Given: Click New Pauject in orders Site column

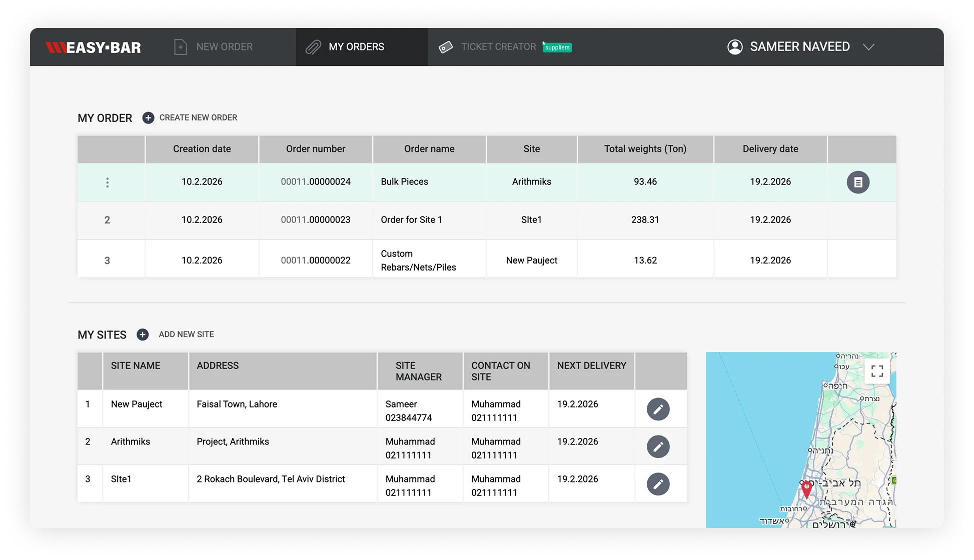Looking at the screenshot, I should pos(531,260).
